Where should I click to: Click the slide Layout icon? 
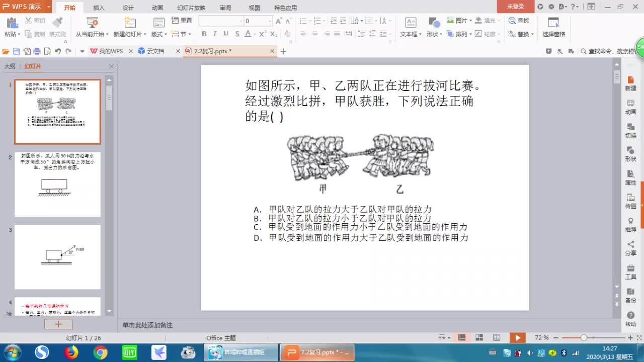pyautogui.click(x=159, y=23)
